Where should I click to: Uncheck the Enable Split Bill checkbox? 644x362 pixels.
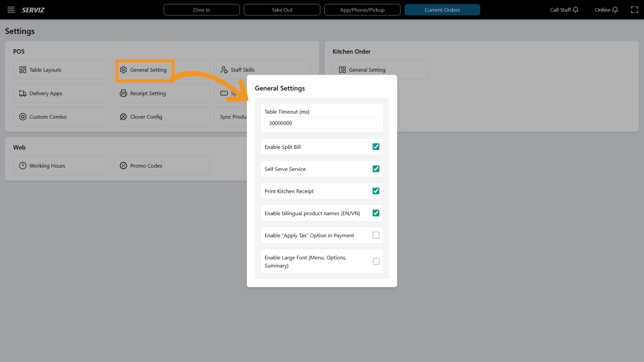point(376,147)
